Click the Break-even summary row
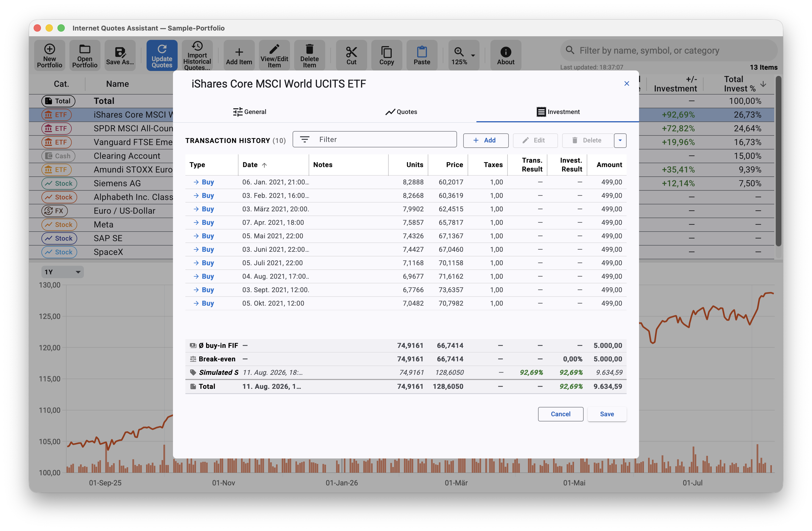 (x=406, y=359)
